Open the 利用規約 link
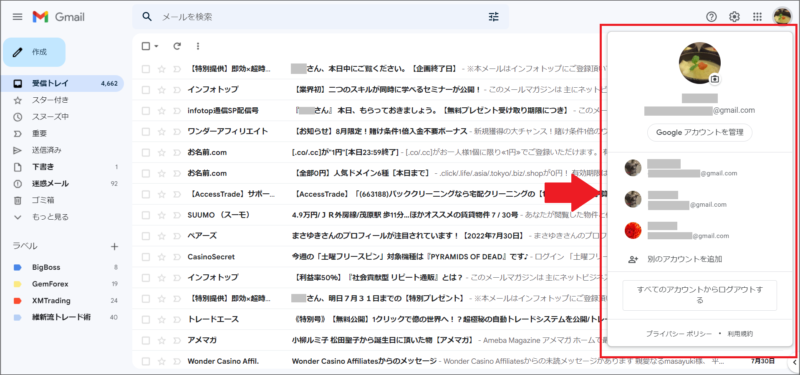 [x=740, y=334]
